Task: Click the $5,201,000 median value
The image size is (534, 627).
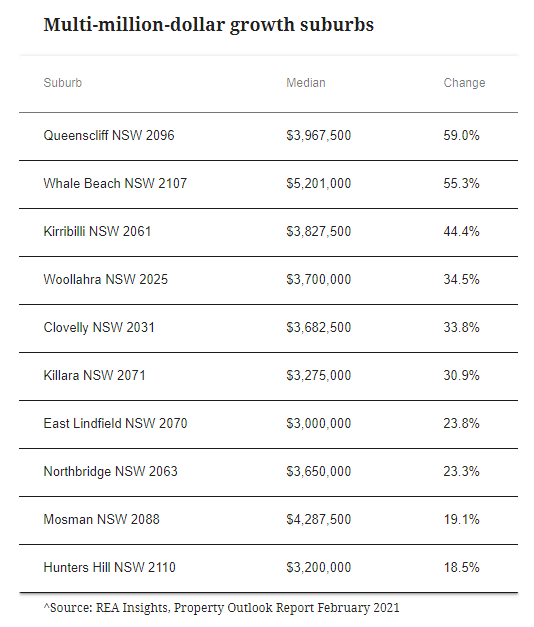Action: click(318, 184)
